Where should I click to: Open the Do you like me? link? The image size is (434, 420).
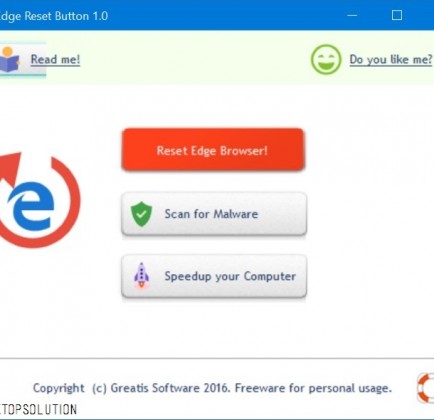click(x=391, y=60)
